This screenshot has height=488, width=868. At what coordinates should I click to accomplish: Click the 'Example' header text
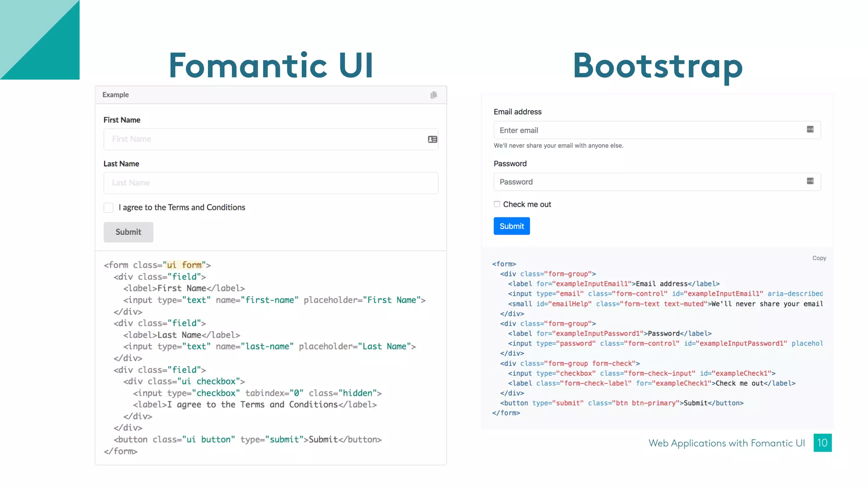pyautogui.click(x=116, y=95)
